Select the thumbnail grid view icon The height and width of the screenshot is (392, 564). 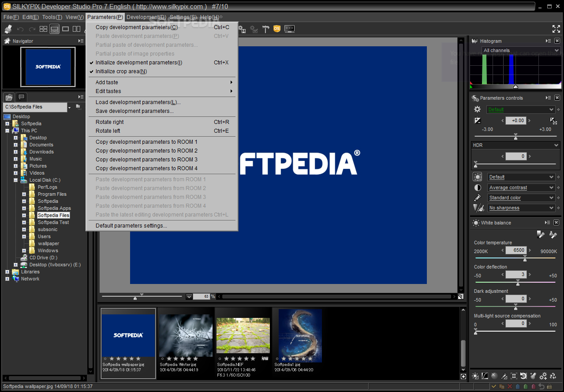[43, 29]
